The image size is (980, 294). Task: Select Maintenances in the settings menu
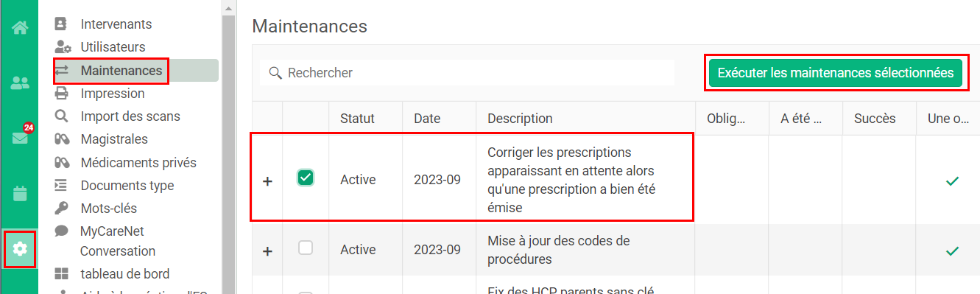pyautogui.click(x=121, y=71)
